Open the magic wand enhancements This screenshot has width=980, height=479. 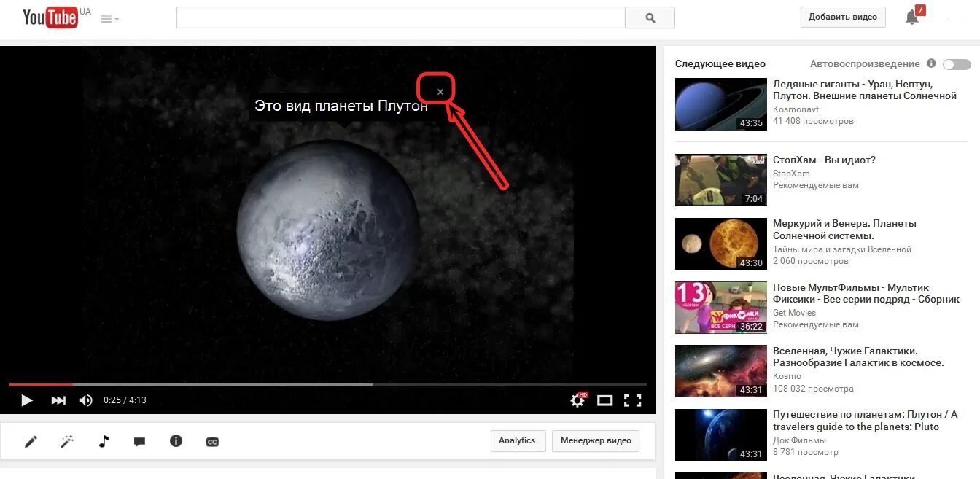coord(67,441)
